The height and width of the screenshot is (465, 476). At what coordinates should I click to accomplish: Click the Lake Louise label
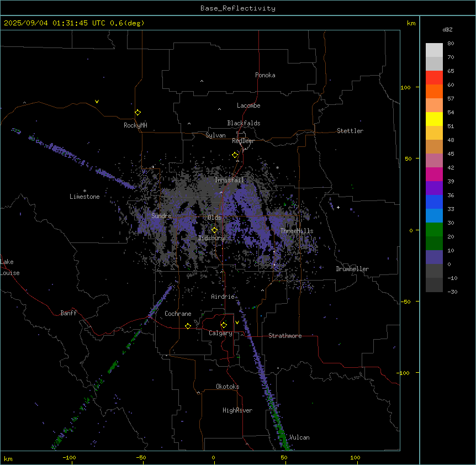pos(10,267)
